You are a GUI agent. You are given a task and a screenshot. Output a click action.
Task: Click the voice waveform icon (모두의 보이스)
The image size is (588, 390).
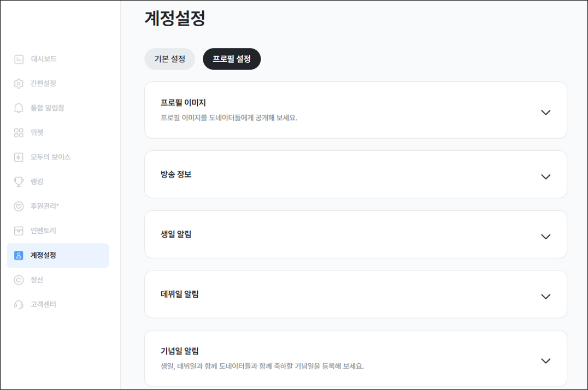(19, 157)
